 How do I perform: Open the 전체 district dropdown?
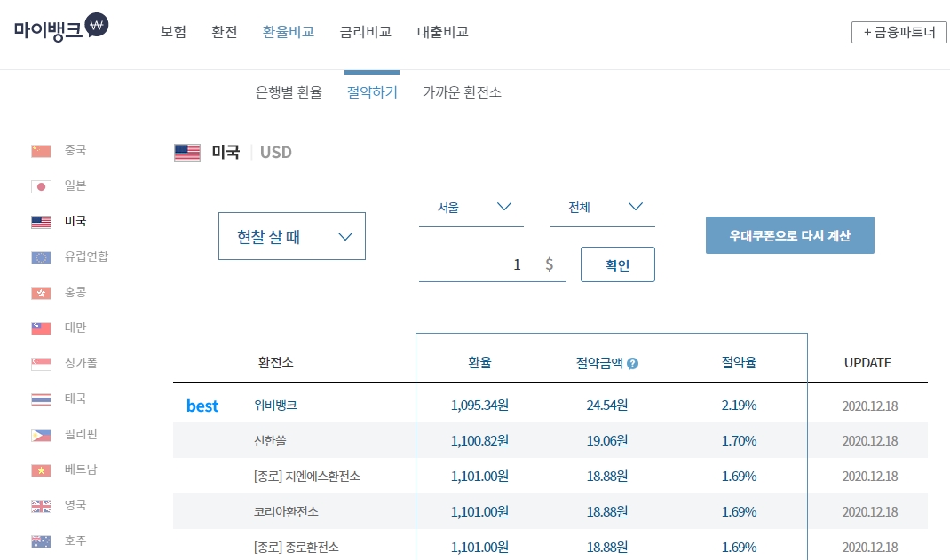pyautogui.click(x=603, y=208)
